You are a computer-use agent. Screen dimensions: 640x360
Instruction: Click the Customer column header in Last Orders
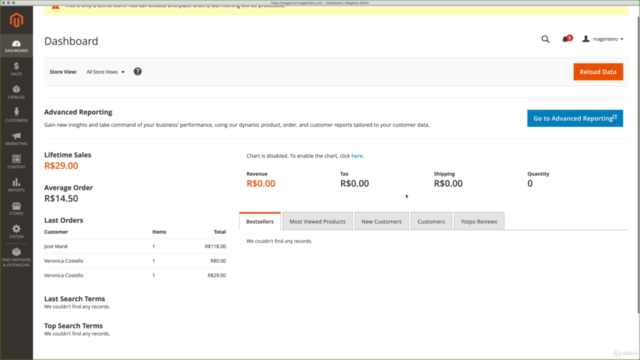click(56, 232)
